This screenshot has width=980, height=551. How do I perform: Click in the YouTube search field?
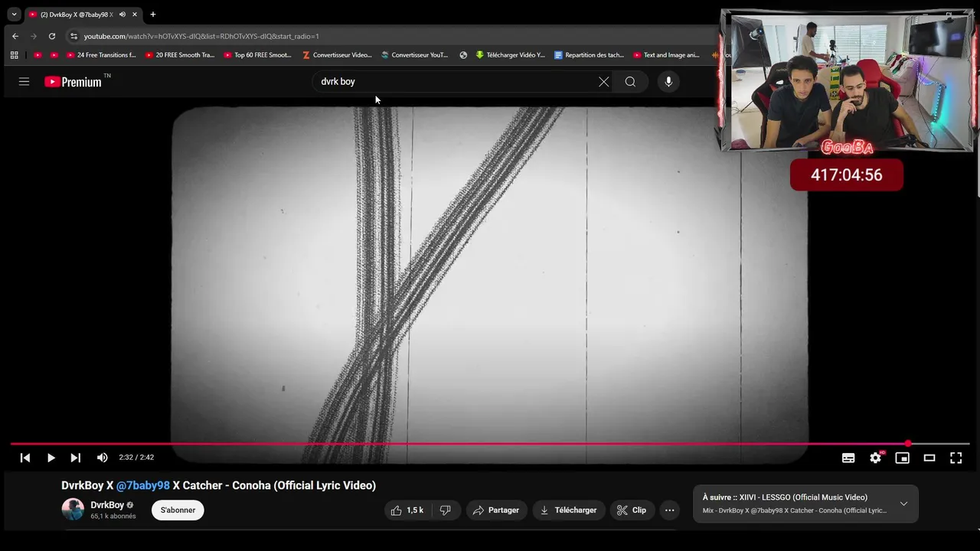456,82
